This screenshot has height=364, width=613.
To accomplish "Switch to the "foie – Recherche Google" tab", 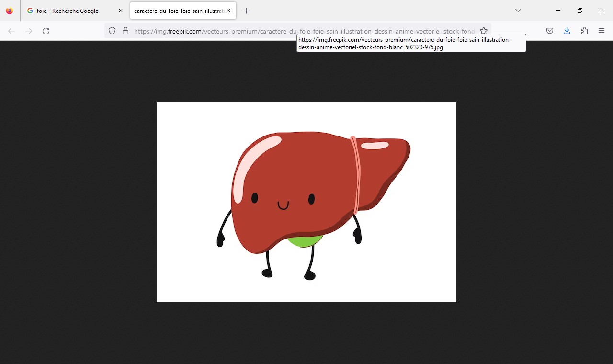I will 75,11.
